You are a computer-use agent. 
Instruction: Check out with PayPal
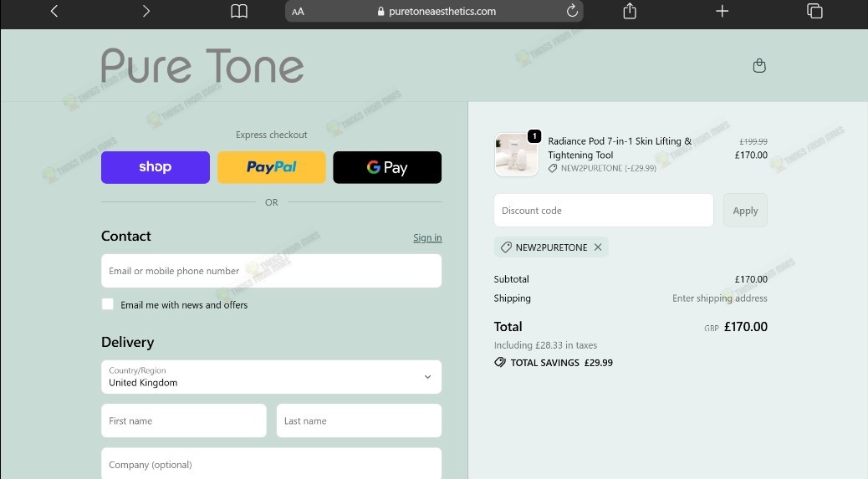[271, 167]
